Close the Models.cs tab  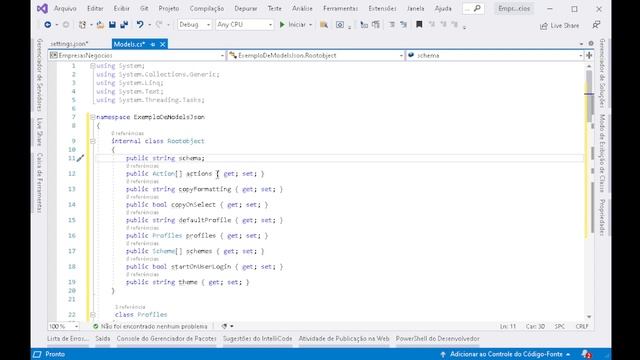coord(162,44)
